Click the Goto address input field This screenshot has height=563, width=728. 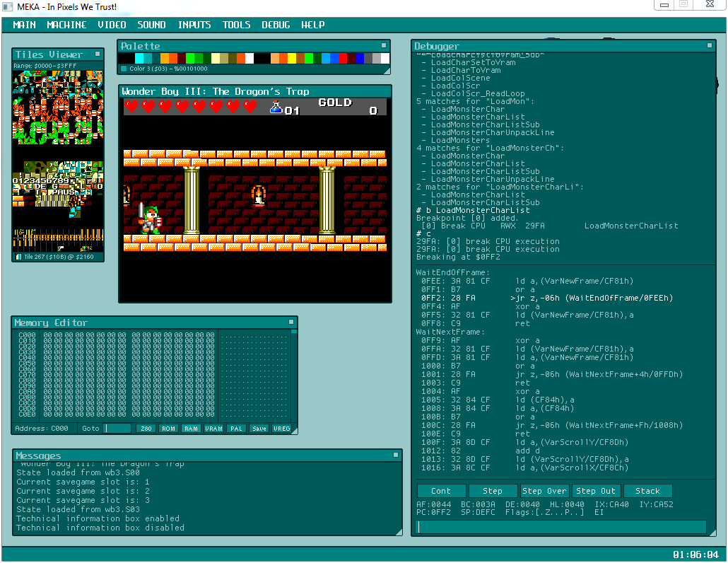point(117,429)
